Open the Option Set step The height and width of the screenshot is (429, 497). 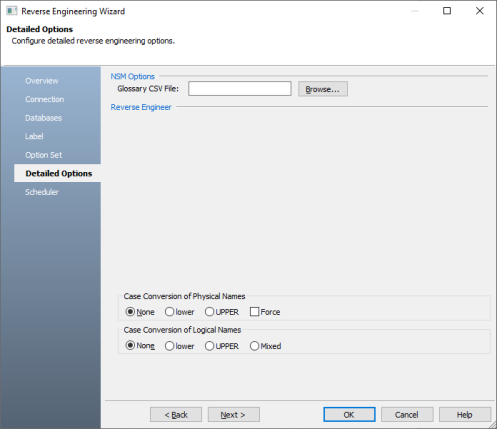[44, 155]
